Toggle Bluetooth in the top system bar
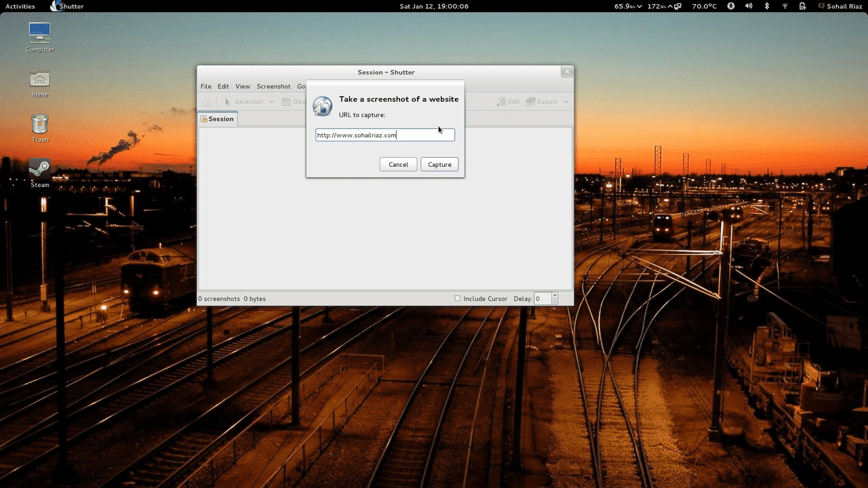868x488 pixels. tap(766, 6)
